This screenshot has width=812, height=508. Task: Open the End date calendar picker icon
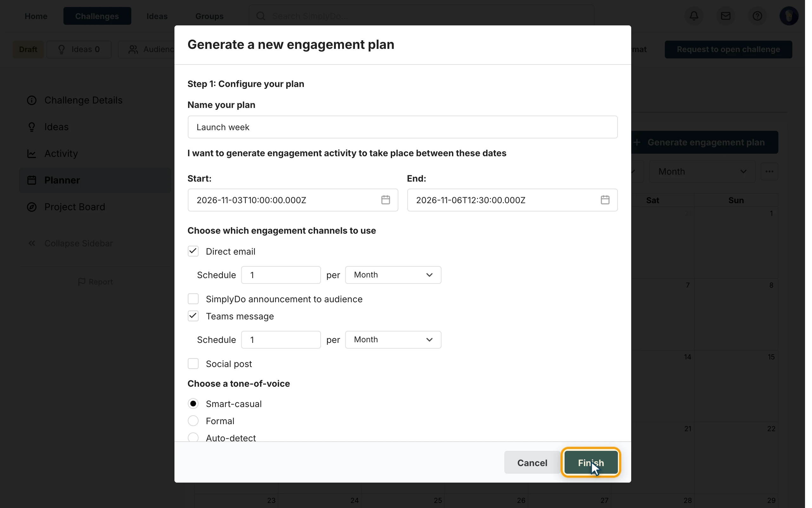605,200
